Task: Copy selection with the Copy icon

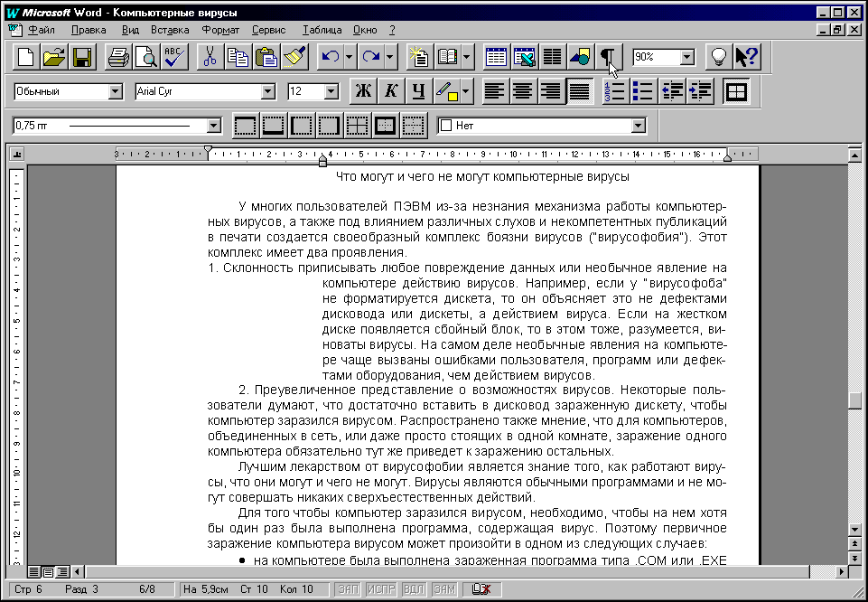Action: click(x=238, y=57)
